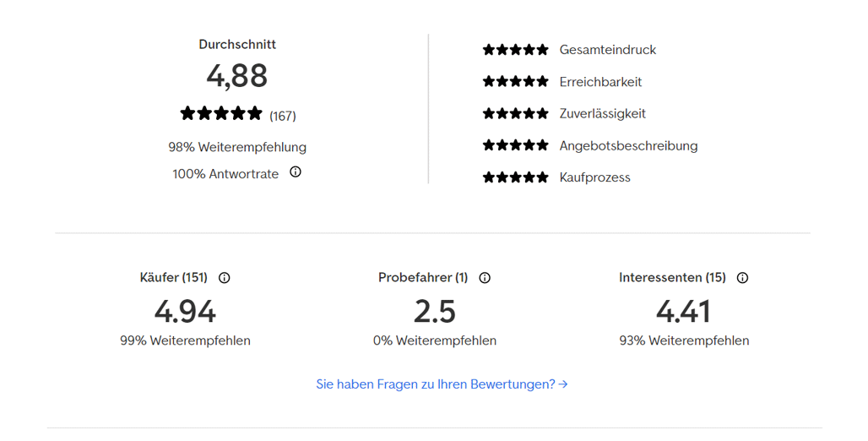Image resolution: width=868 pixels, height=441 pixels.
Task: Click the Angebotsbeschreibung star rating
Action: 515,145
